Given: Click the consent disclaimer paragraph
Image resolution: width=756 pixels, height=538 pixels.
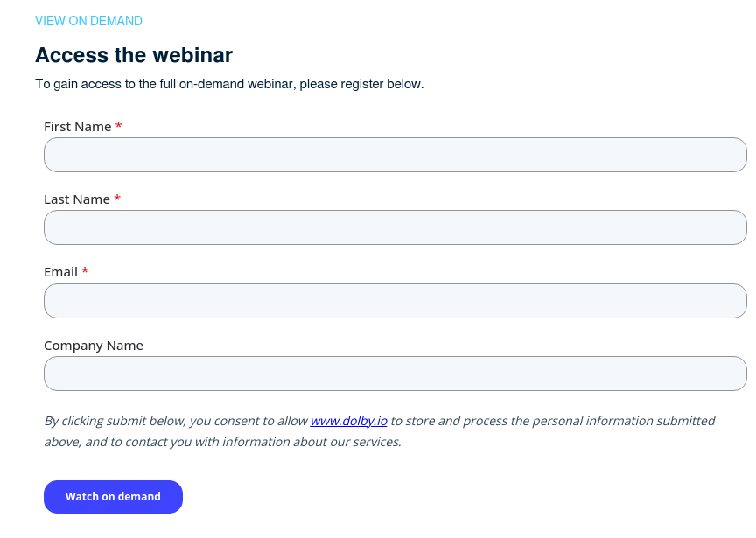Looking at the screenshot, I should [381, 430].
